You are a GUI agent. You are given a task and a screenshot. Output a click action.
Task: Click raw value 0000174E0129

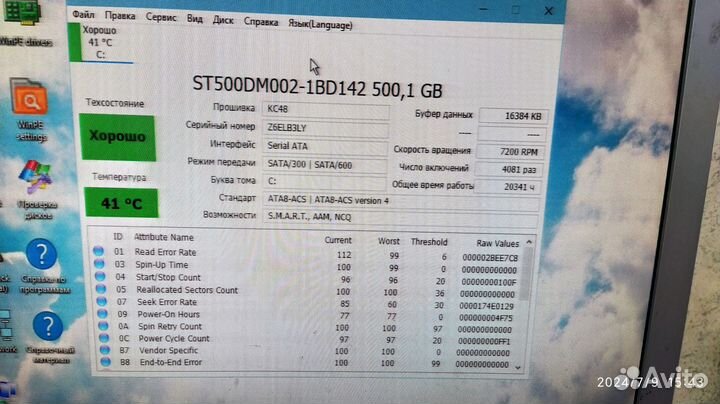(x=486, y=306)
